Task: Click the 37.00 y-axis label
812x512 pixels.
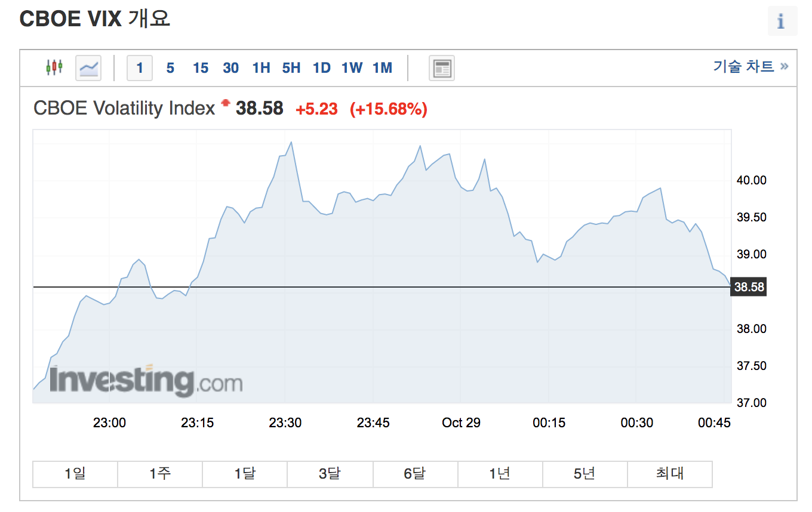Action: [751, 403]
